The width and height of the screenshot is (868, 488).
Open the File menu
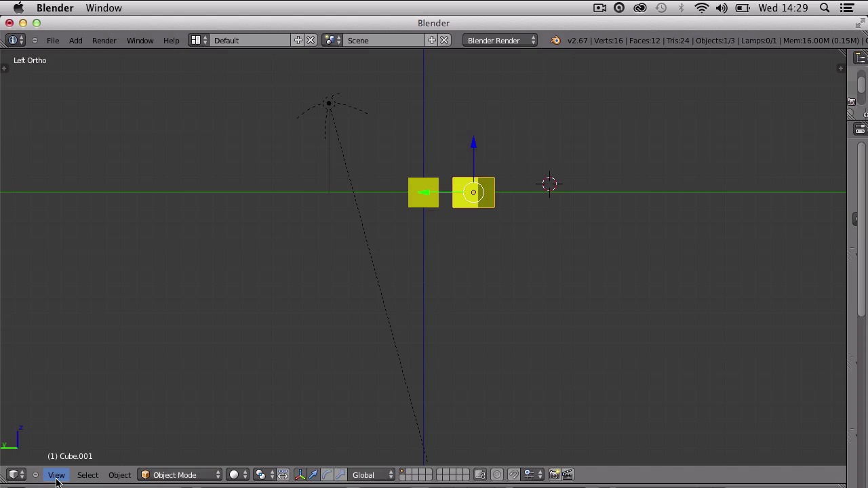tap(53, 41)
